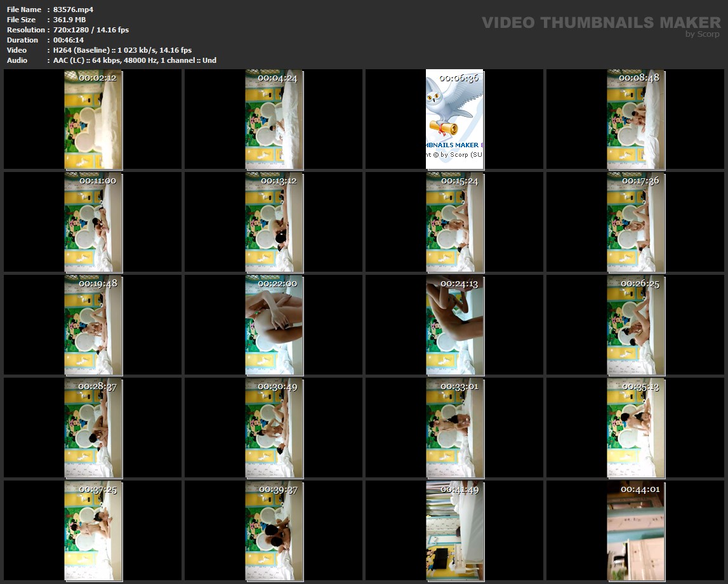Click the Audio label in header
The height and width of the screenshot is (584, 728).
click(17, 60)
